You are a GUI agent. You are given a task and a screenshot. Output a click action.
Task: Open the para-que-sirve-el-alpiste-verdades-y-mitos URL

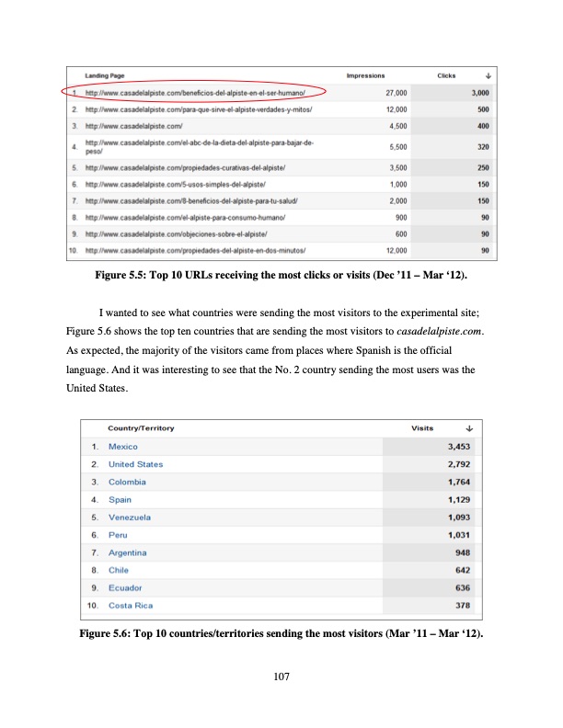(200, 109)
